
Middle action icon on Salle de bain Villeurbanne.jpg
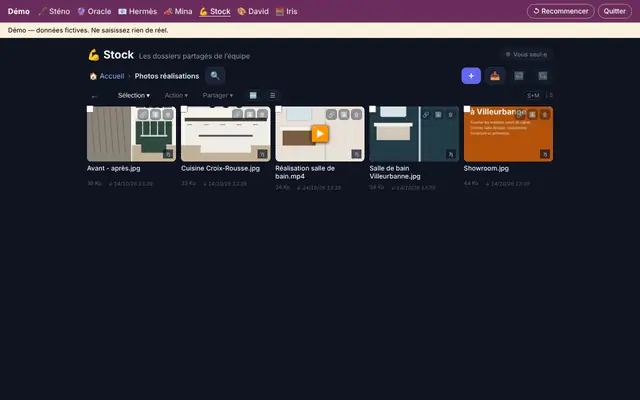pyautogui.click(x=438, y=115)
